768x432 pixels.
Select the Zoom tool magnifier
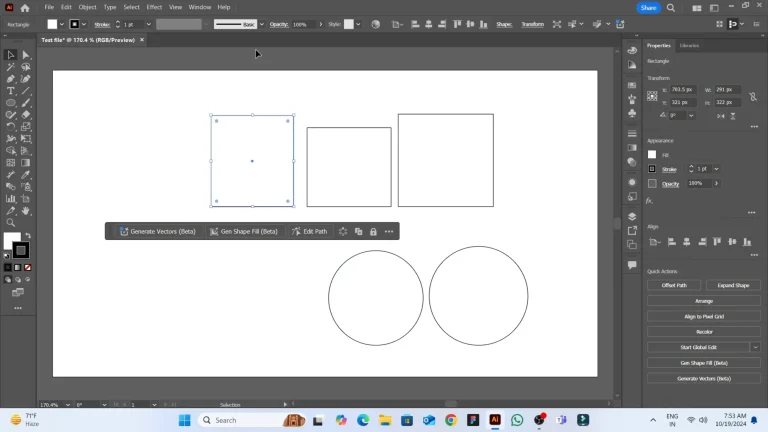(x=10, y=223)
